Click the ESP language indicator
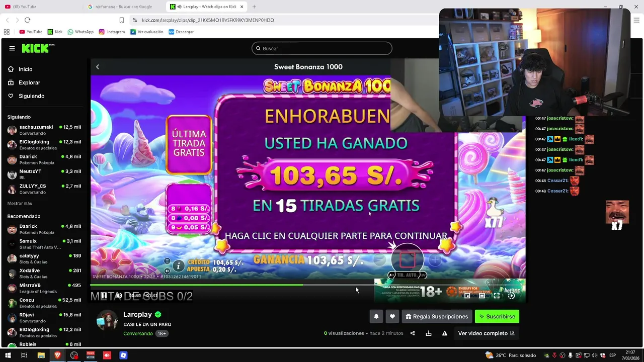 612,355
